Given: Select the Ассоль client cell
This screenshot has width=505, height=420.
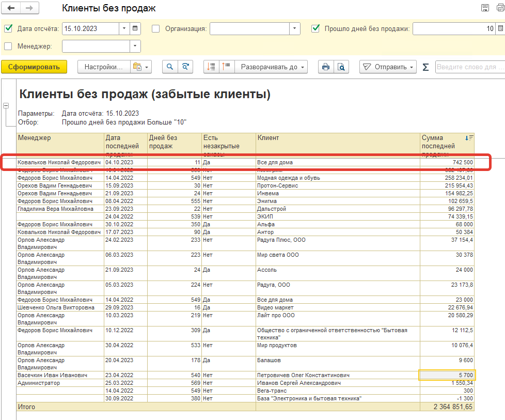Looking at the screenshot, I should click(338, 273).
